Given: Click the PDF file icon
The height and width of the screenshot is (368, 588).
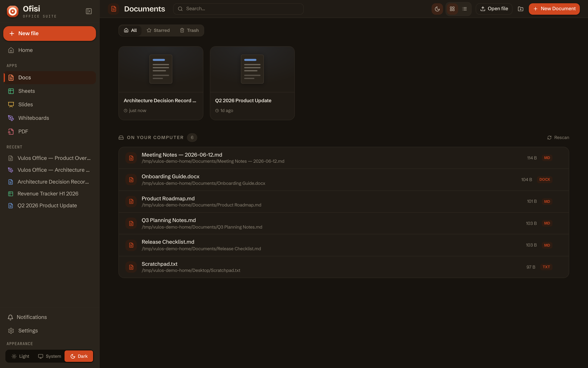Looking at the screenshot, I should [x=11, y=132].
